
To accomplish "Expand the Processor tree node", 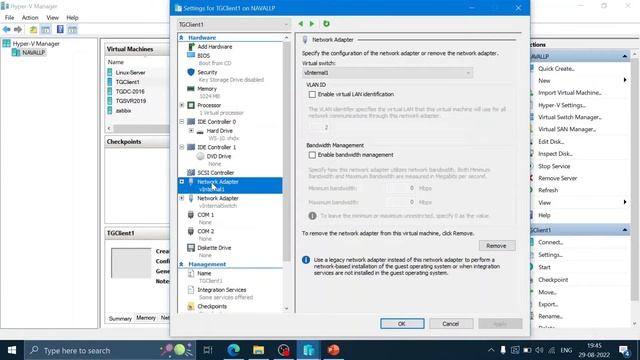I will tap(182, 105).
